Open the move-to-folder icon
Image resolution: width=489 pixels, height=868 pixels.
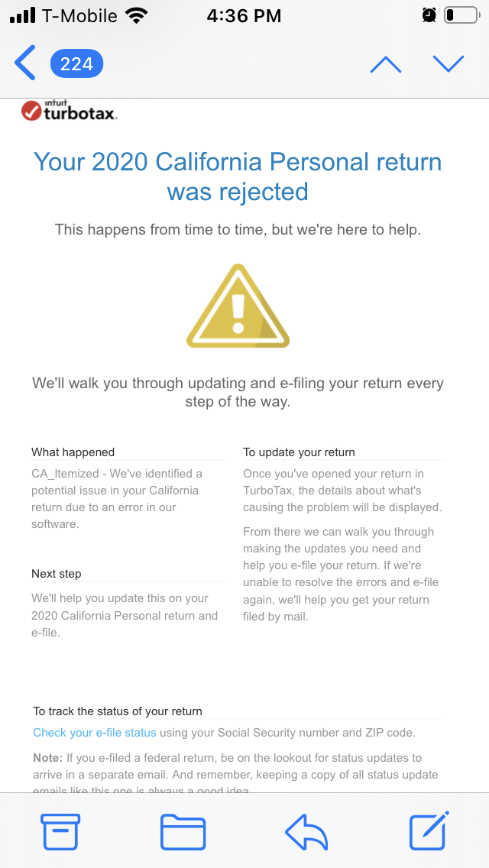pyautogui.click(x=183, y=831)
